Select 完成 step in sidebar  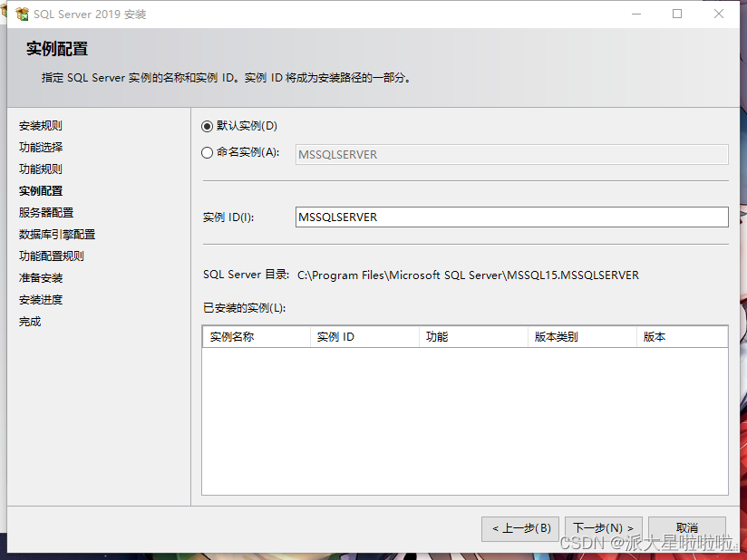coord(30,322)
